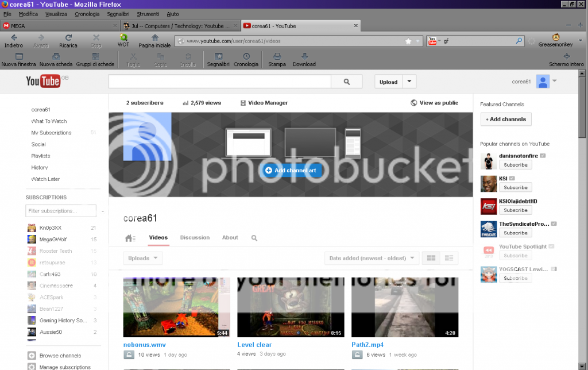Screen dimensions: 588x370
Task: Click the WOT toolbar icon
Action: (123, 38)
